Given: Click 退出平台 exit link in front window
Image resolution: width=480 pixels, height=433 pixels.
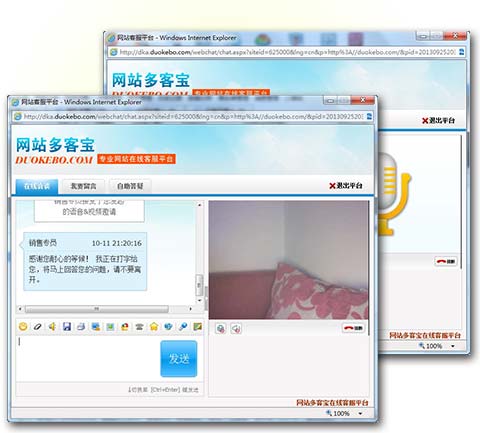Looking at the screenshot, I should click(346, 186).
